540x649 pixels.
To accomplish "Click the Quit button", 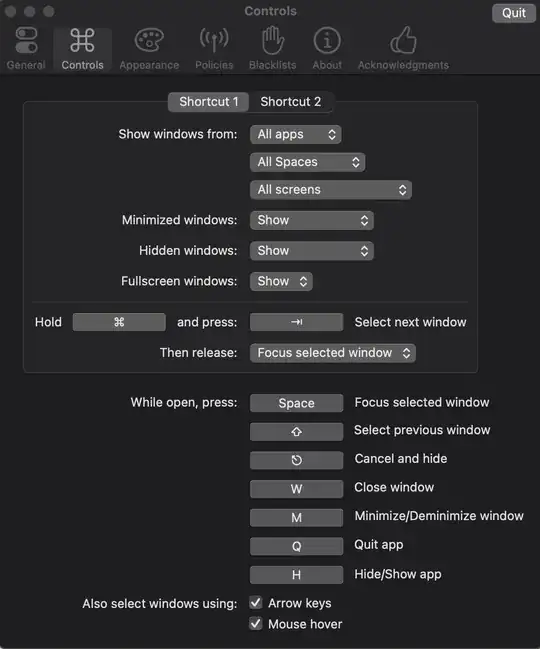I will (x=514, y=13).
